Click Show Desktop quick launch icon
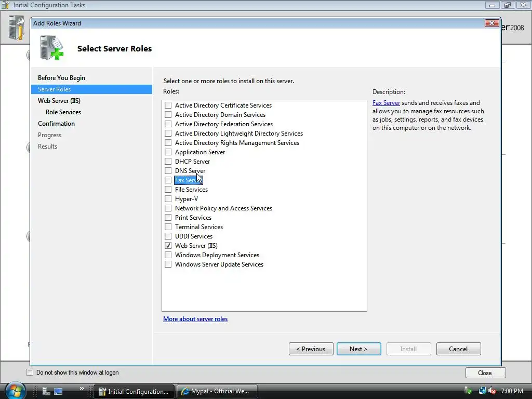 58,391
